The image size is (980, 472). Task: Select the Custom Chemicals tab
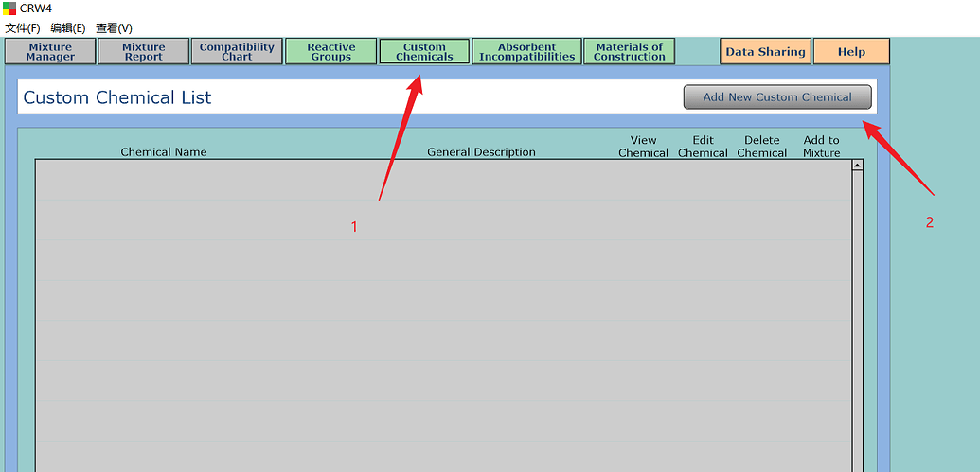tap(424, 52)
